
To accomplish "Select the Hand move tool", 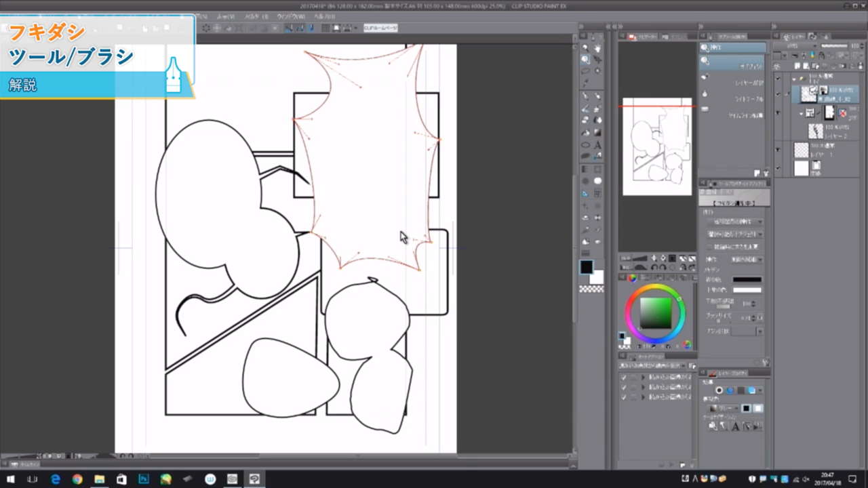I will tap(597, 48).
